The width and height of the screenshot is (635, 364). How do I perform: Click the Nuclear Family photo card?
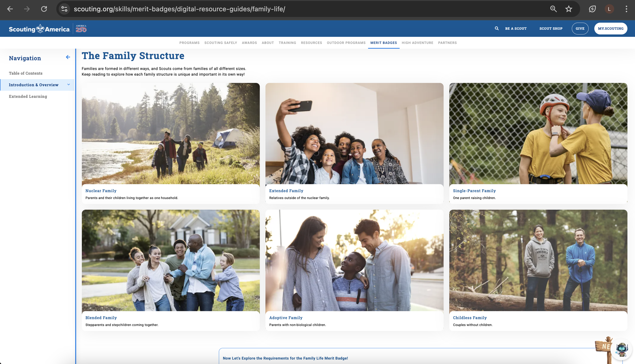coord(171,134)
